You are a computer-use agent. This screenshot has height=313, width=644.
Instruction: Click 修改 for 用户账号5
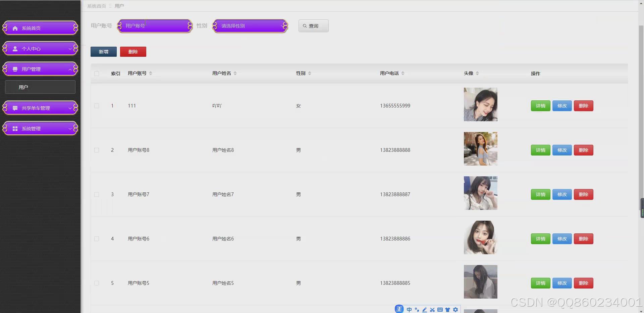coord(562,283)
